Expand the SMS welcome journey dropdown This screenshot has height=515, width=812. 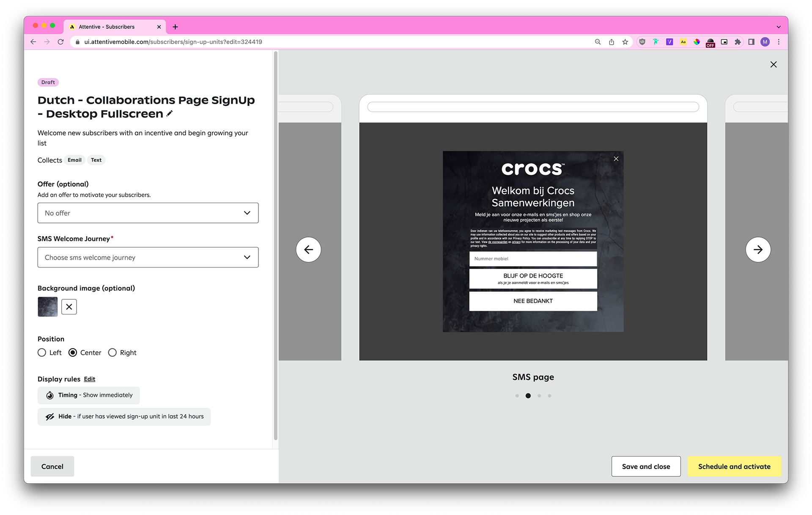pos(148,257)
